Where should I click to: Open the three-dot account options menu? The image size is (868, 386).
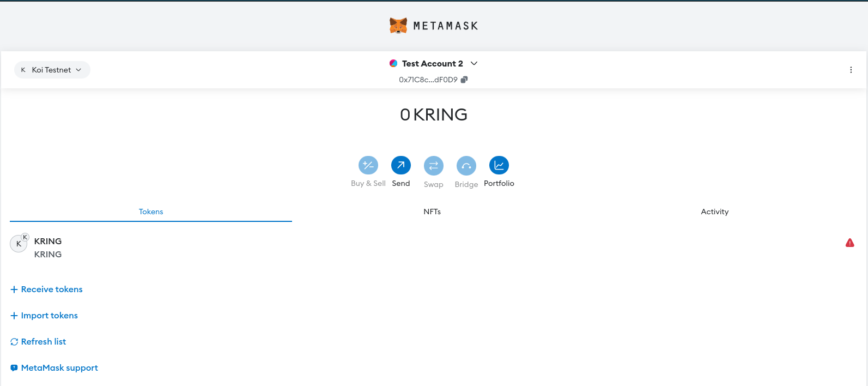coord(851,70)
